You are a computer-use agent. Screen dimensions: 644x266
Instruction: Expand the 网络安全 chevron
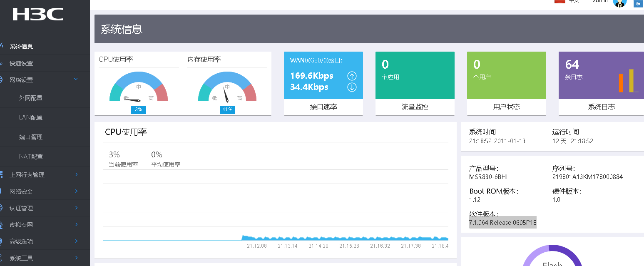(76, 191)
